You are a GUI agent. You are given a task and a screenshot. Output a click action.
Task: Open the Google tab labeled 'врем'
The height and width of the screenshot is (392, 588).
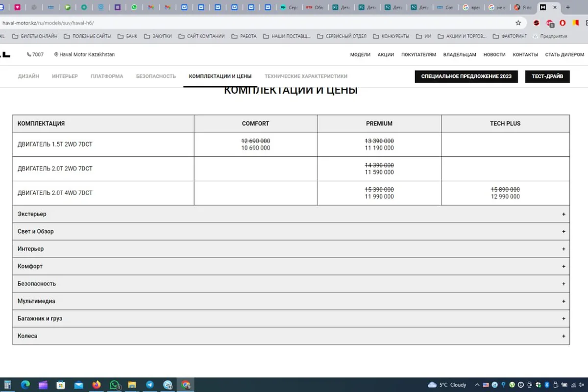471,7
